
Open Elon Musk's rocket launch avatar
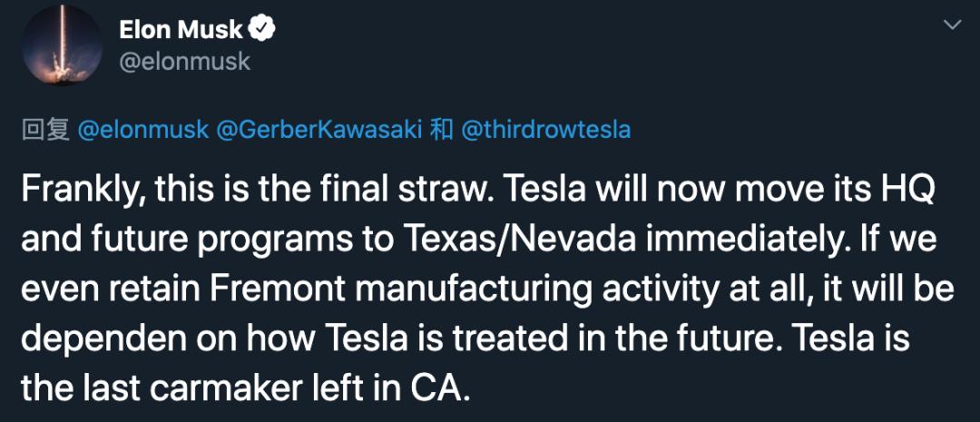click(x=62, y=45)
